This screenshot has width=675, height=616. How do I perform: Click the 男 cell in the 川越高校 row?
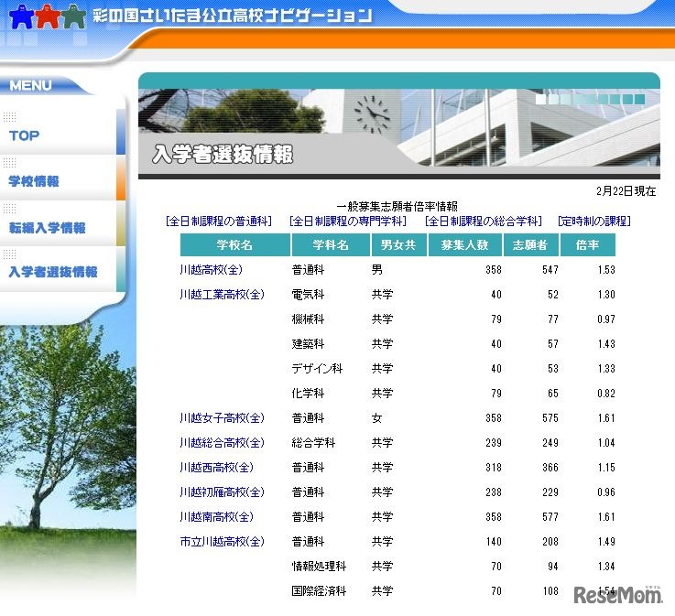coord(377,270)
